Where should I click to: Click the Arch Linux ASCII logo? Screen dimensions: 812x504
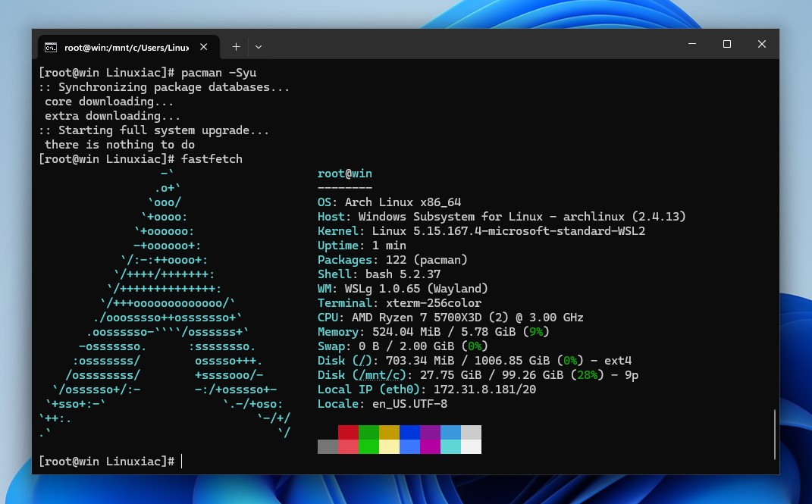pyautogui.click(x=165, y=303)
